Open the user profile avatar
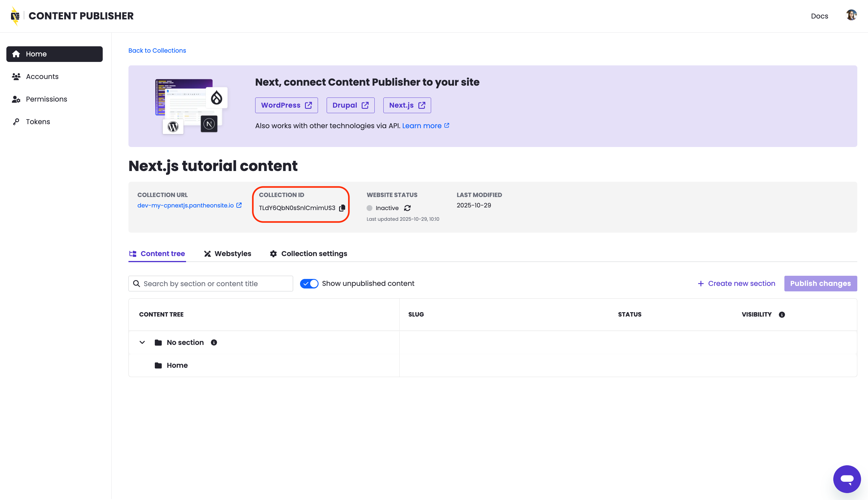 click(851, 15)
